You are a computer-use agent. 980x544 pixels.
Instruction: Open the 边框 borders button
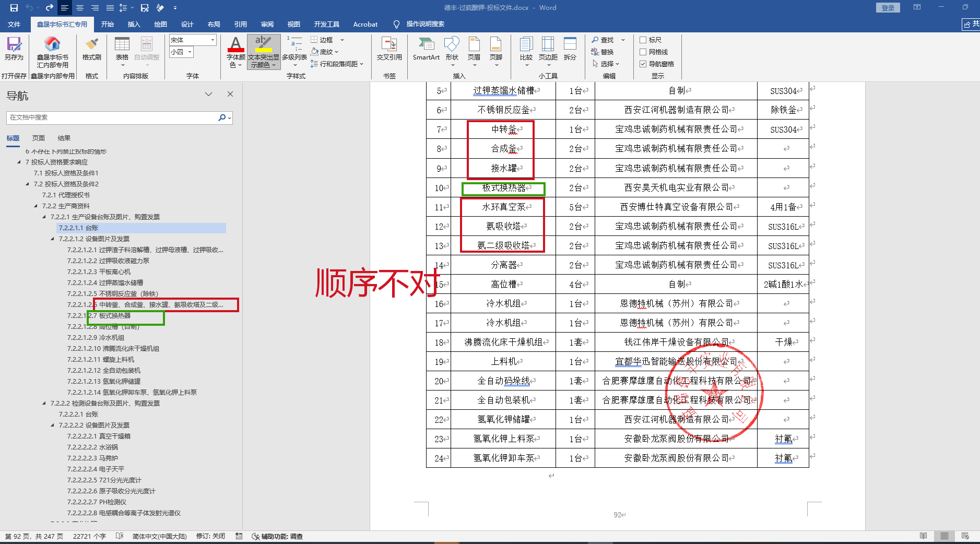click(322, 40)
